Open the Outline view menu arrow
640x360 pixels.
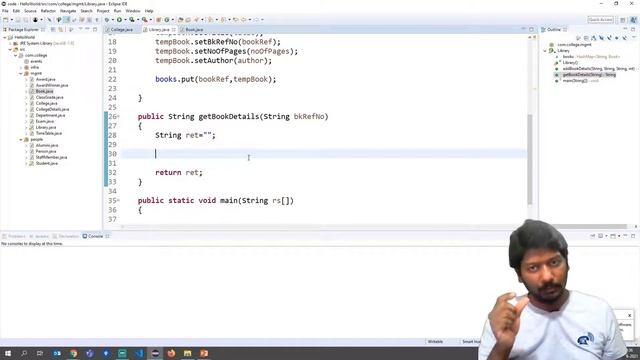633,38
